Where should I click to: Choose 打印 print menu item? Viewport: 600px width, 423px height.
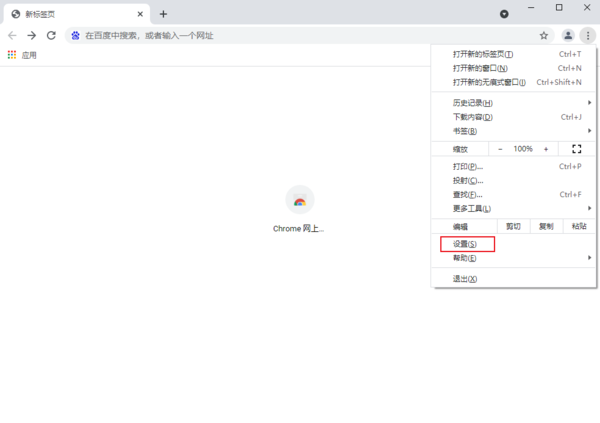(514, 167)
